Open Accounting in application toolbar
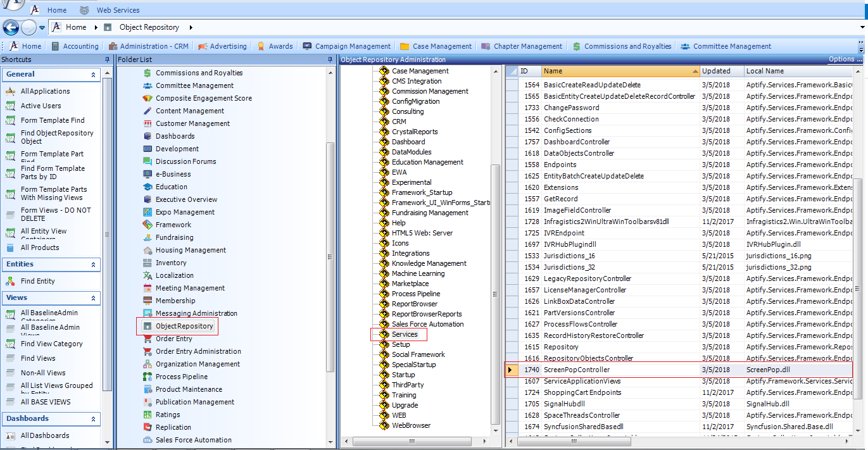This screenshot has height=450, width=868. [75, 46]
